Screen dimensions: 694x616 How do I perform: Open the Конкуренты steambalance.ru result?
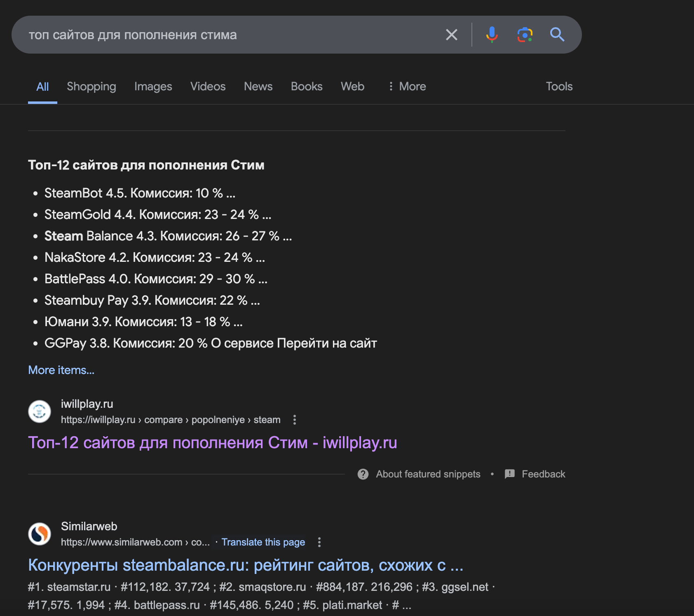click(x=246, y=565)
